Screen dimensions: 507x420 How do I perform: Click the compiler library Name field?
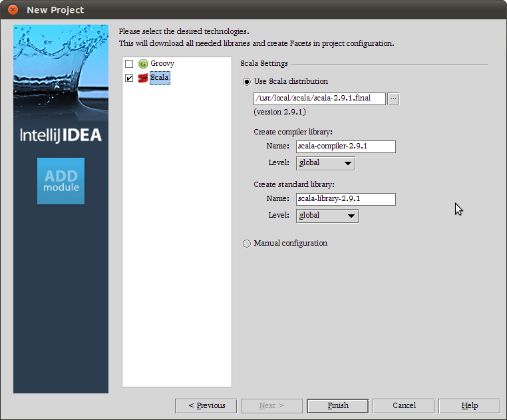click(346, 146)
